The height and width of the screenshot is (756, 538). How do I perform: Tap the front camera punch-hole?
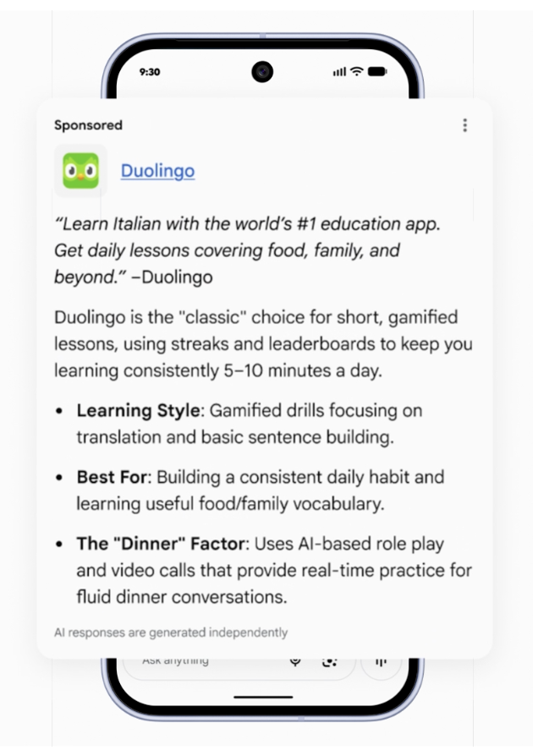[262, 72]
